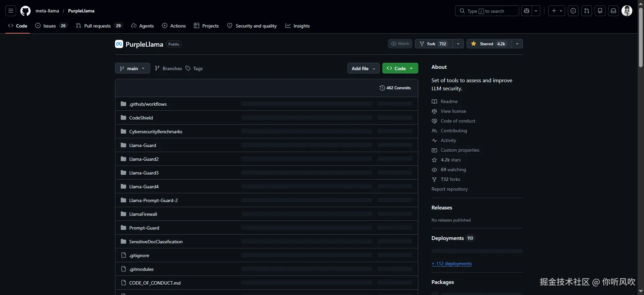
Task: Click the Llama-Guard4 folder icon
Action: point(123,186)
